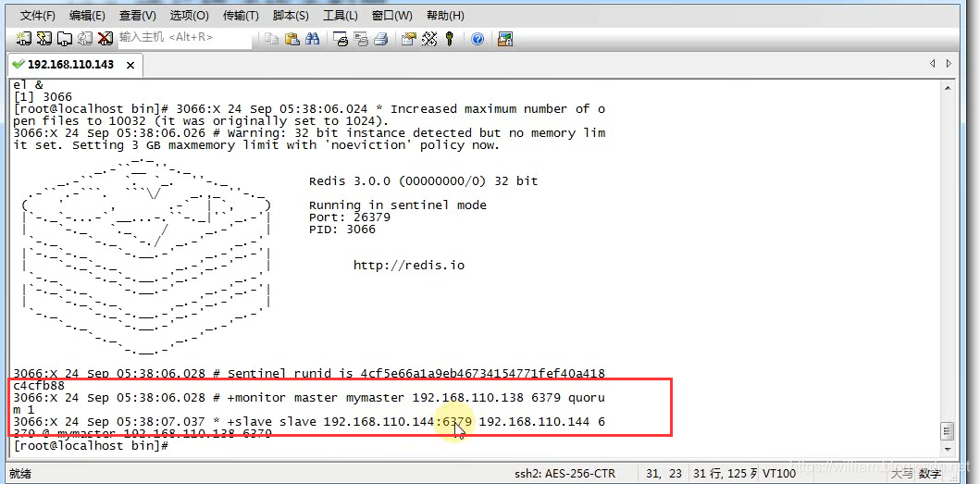Open the 帮助(H) menu

click(x=445, y=15)
